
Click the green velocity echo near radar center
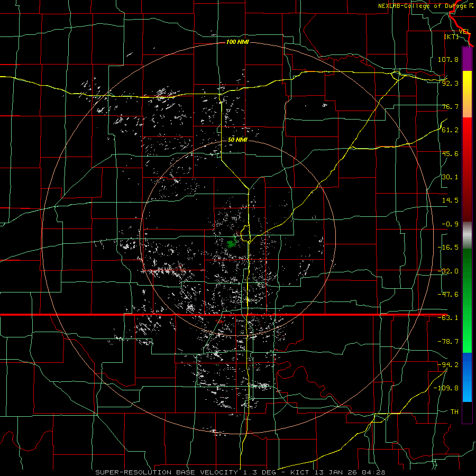pyautogui.click(x=232, y=243)
